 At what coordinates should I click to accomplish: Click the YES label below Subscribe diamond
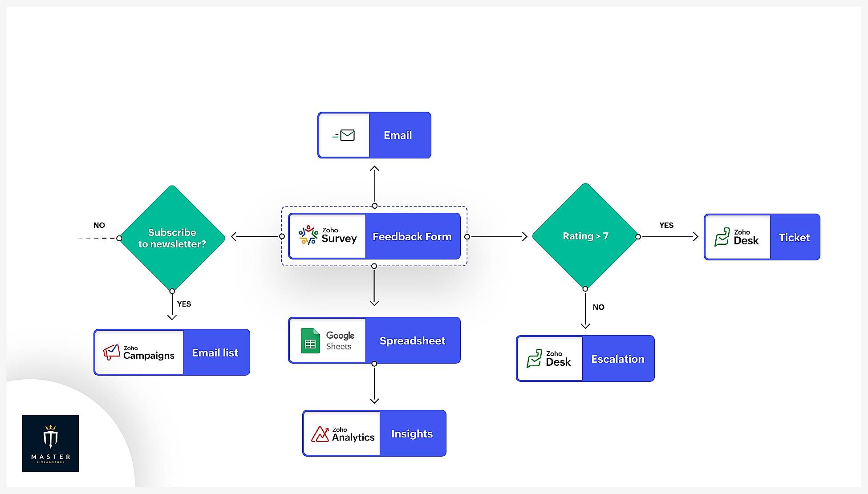click(184, 304)
